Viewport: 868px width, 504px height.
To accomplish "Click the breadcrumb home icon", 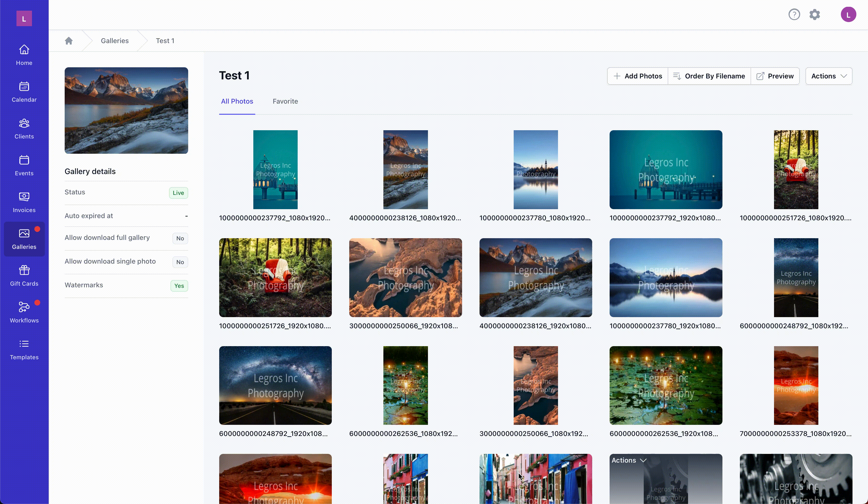I will (x=69, y=41).
